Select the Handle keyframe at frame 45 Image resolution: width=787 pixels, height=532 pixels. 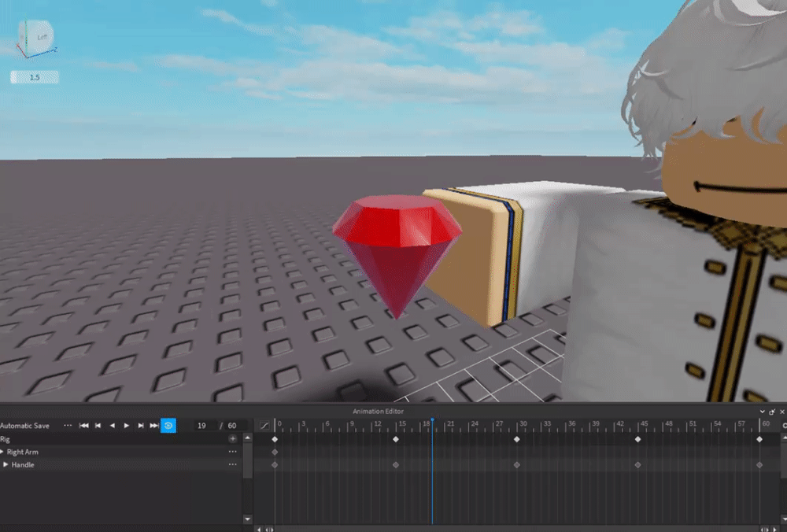[x=637, y=465]
